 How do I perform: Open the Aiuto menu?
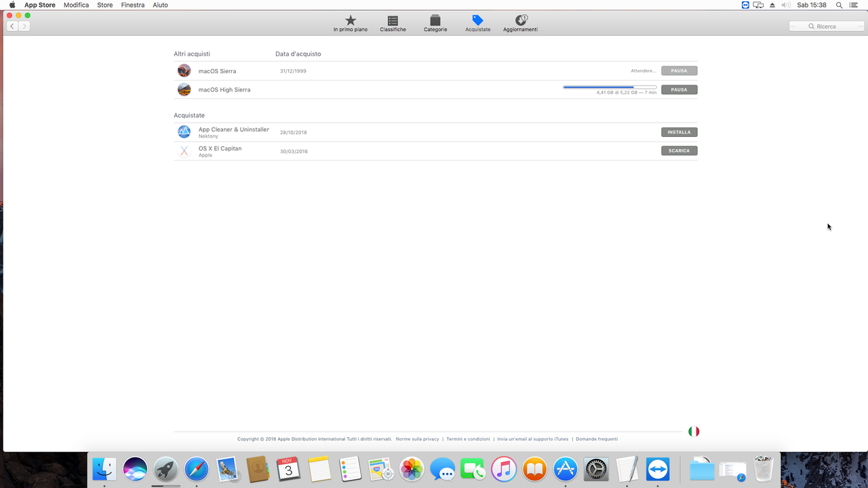(160, 5)
